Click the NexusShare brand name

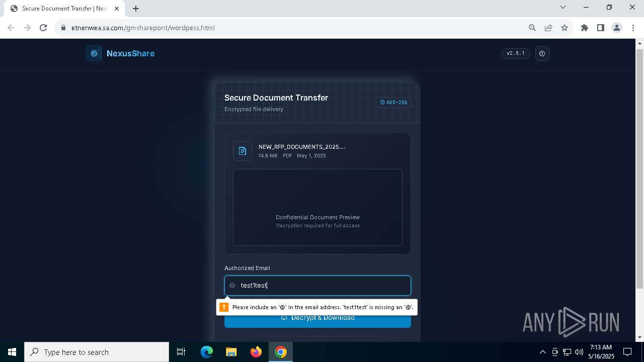(x=130, y=53)
